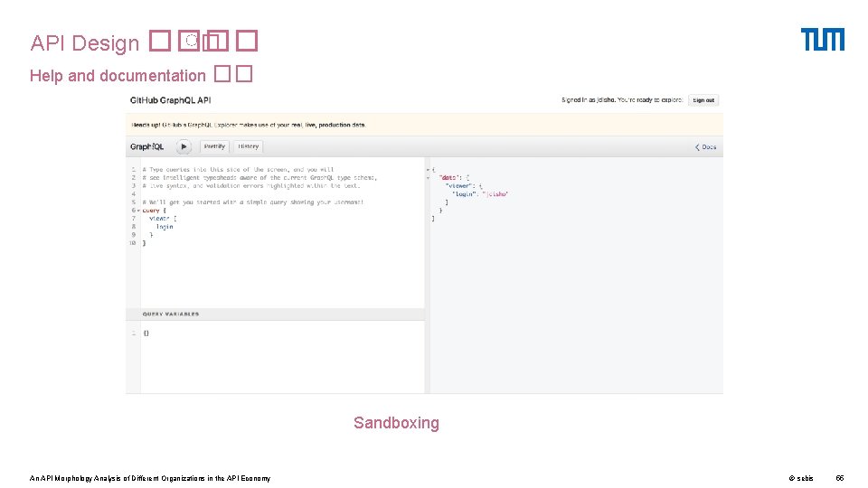Click the Sandboxing caption

pos(396,423)
